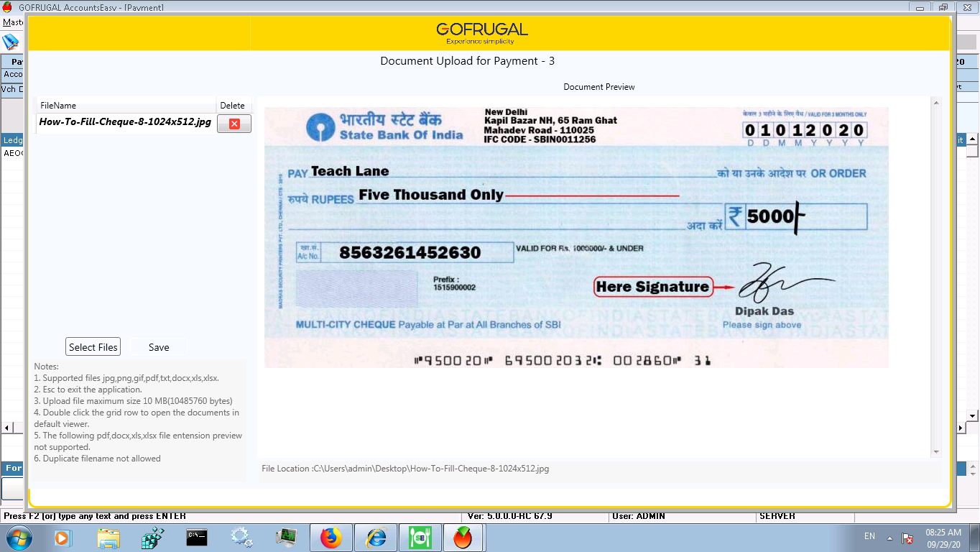Open the Action Center flag icon

coord(907,538)
